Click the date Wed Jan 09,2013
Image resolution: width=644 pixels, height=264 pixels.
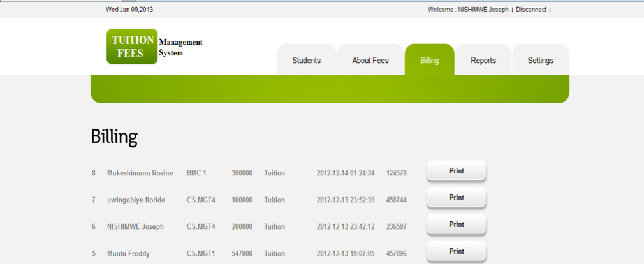129,10
